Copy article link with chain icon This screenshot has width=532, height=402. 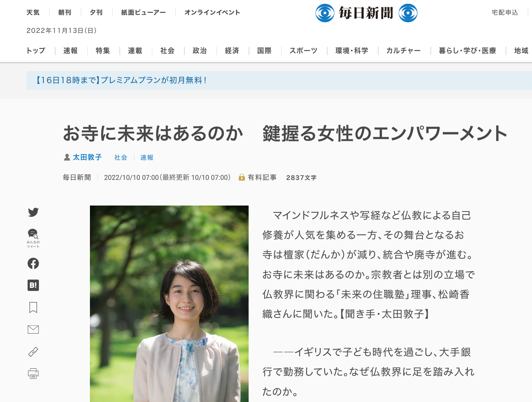click(33, 352)
